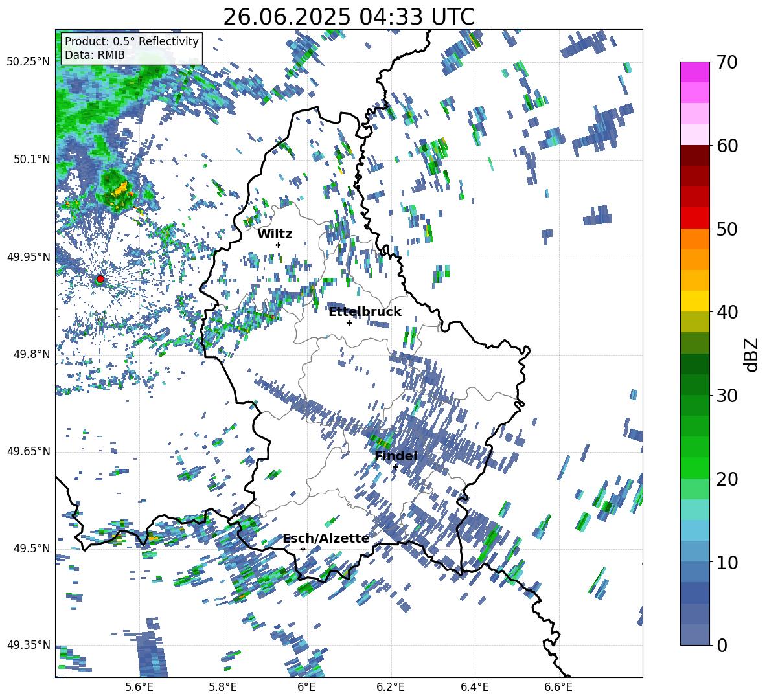Click the 30 dBZ colorbar label
This screenshot has width=767, height=700.
(726, 396)
